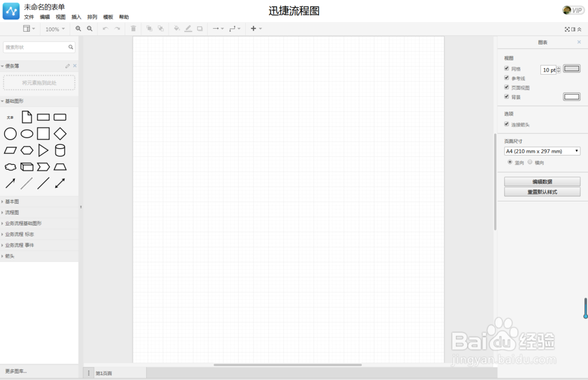Viewport: 588px width, 380px height.
Task: Click the redo arrow icon
Action: (x=117, y=28)
